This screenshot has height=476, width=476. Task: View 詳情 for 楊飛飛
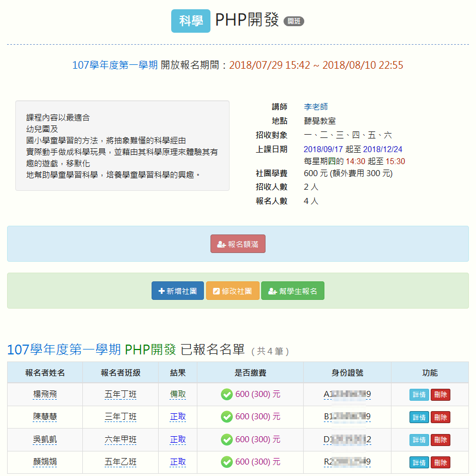419,395
